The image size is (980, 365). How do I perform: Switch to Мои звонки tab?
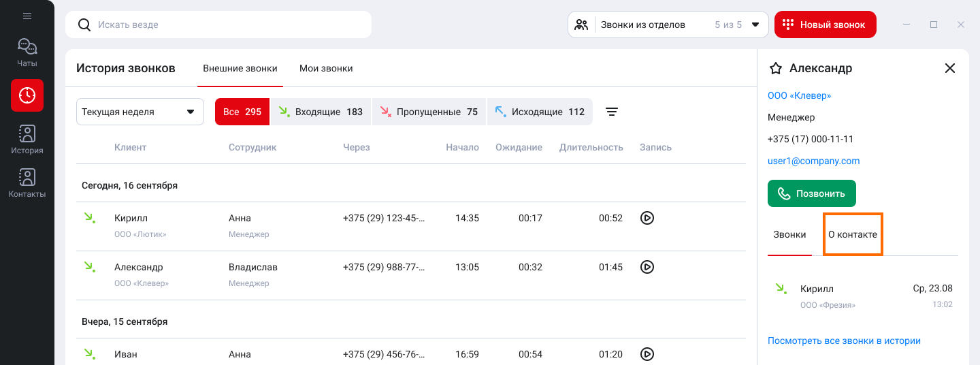click(326, 68)
